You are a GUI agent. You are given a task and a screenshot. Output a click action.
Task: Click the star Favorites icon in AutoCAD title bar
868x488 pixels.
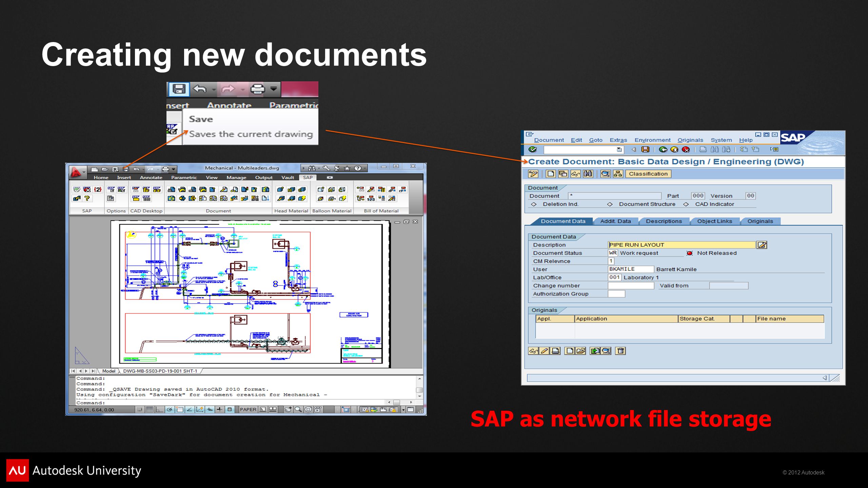click(347, 168)
